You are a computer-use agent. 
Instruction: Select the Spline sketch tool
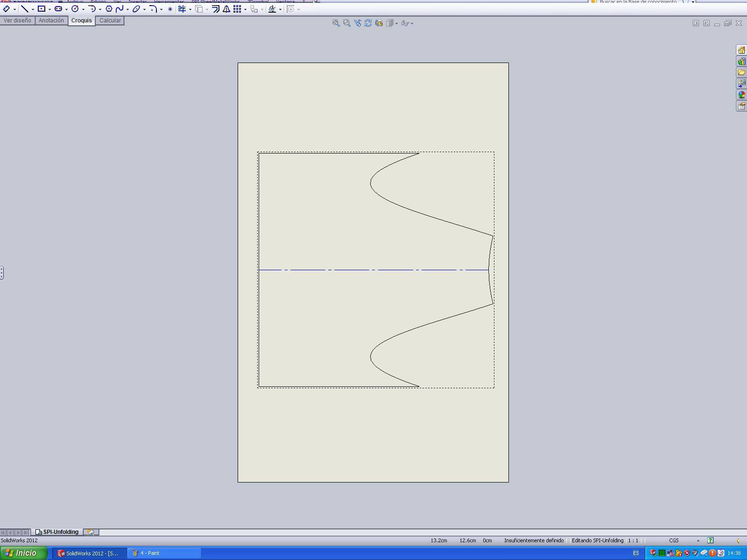tap(120, 9)
